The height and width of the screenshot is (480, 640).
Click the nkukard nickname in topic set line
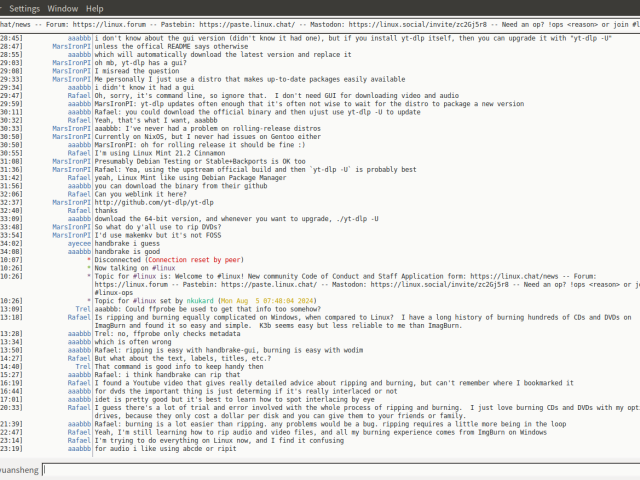[200, 301]
